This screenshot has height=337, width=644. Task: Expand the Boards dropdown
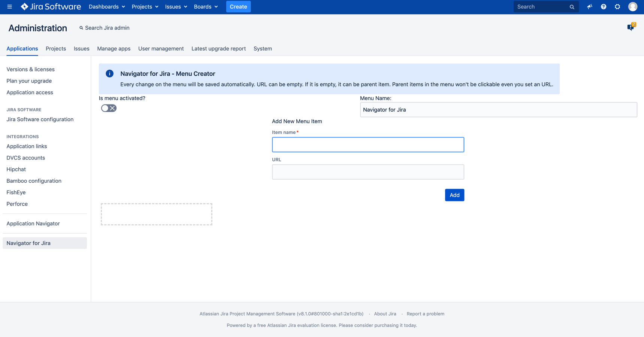point(206,7)
